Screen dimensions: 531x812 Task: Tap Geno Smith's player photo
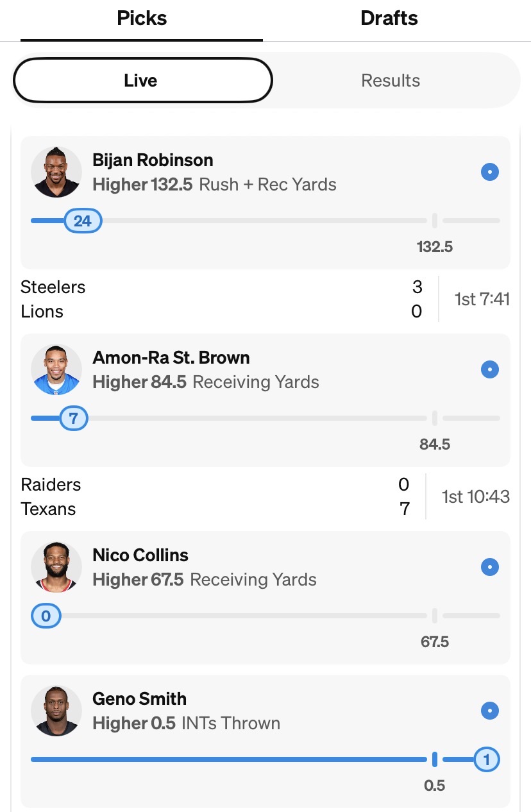click(56, 711)
